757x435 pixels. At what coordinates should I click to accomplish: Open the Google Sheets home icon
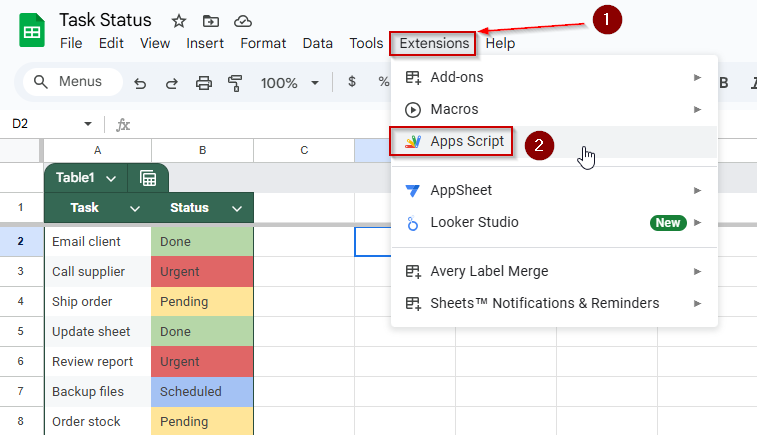tap(32, 30)
